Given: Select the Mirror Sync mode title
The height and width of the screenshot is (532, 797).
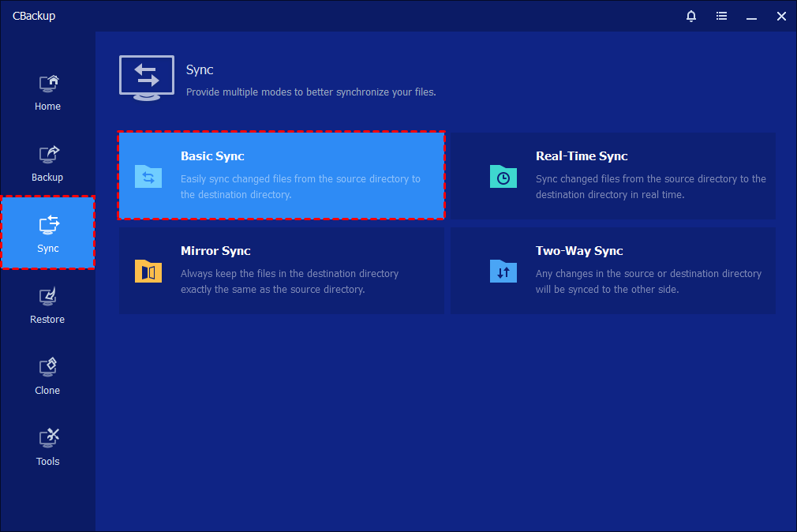Looking at the screenshot, I should point(215,251).
